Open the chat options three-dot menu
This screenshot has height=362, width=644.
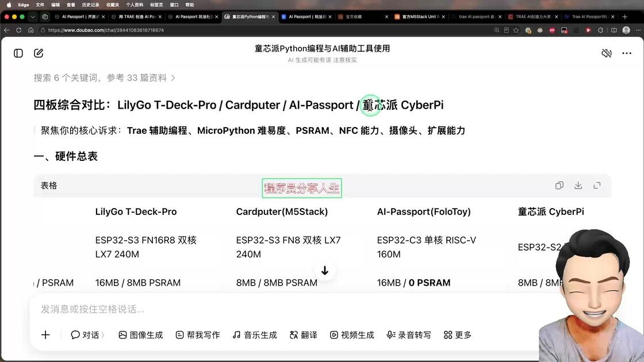(x=627, y=53)
